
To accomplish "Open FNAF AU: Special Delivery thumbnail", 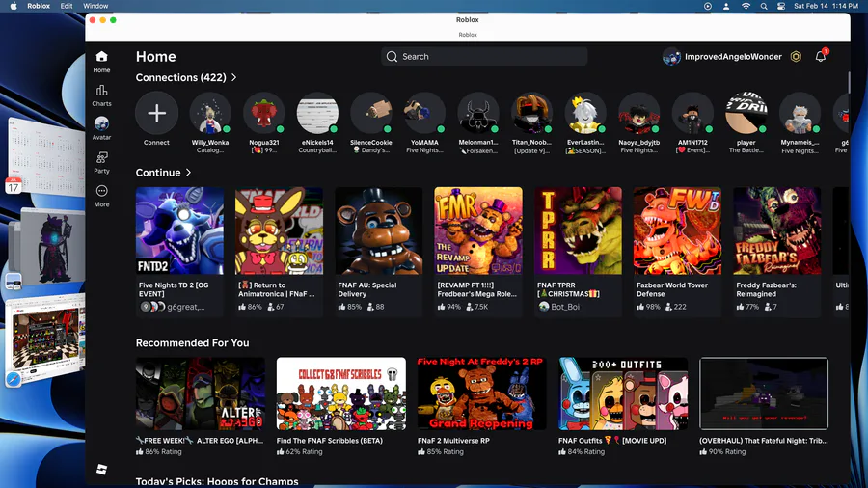I will pos(379,230).
